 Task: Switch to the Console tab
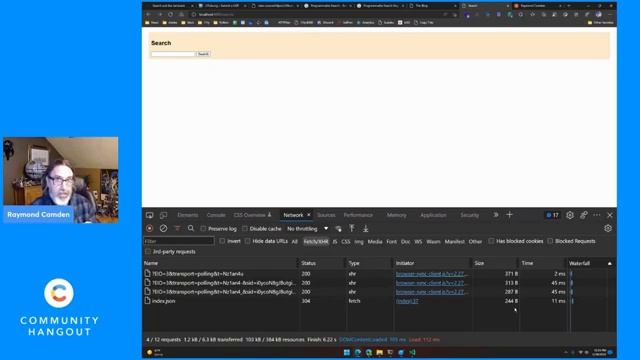coord(216,215)
